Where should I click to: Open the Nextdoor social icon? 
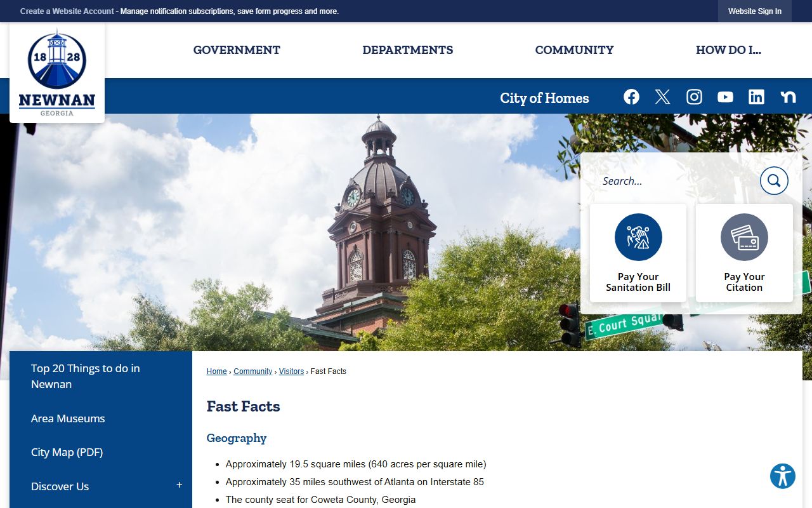788,97
